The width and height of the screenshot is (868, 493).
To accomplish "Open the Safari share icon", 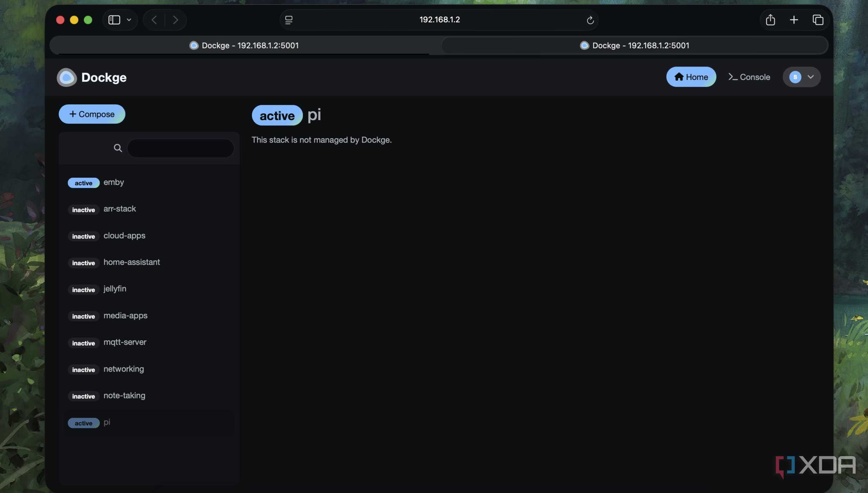I will (x=770, y=20).
